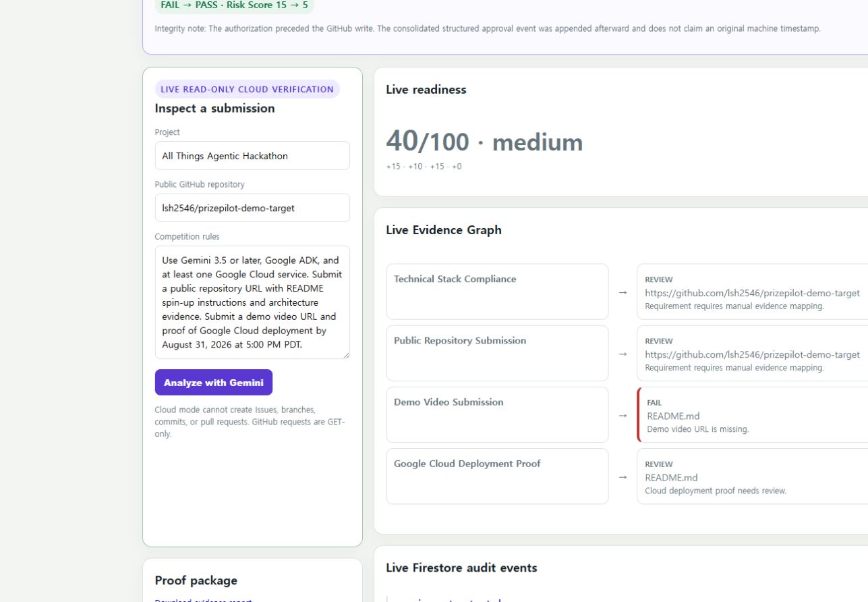The width and height of the screenshot is (868, 602).
Task: Click the Cloud deployment proof review card
Action: coord(753,476)
